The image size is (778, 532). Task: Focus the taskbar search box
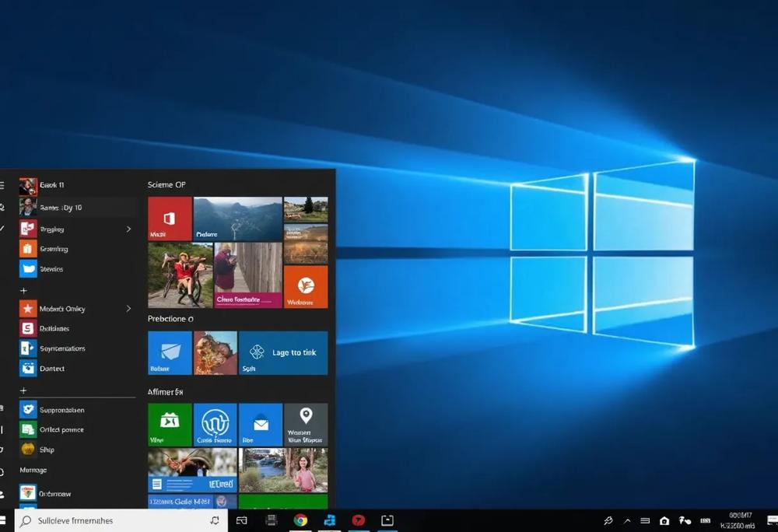121,520
